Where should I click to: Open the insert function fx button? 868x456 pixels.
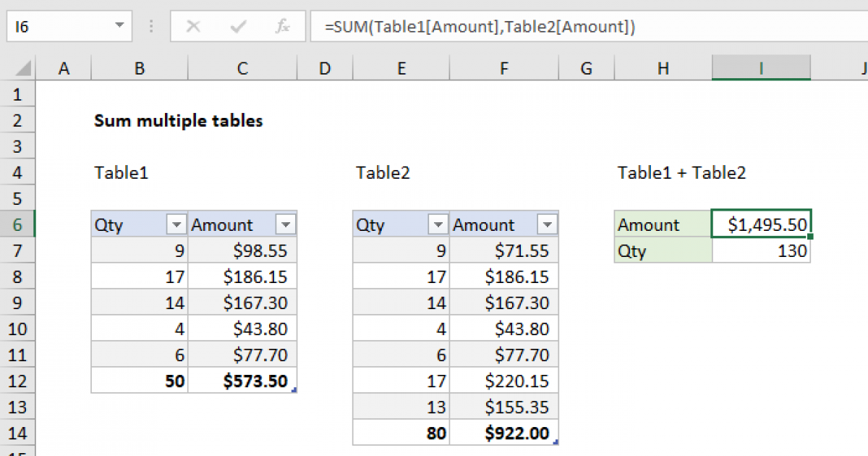(283, 27)
